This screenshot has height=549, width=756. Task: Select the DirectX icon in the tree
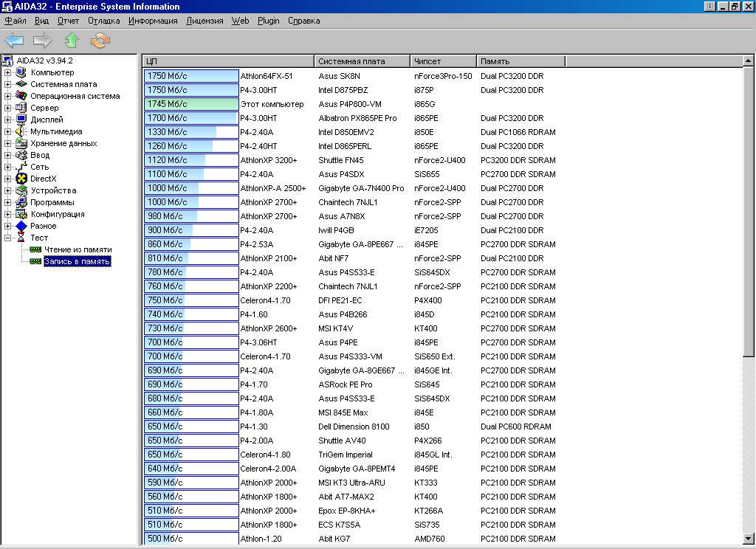tap(21, 179)
